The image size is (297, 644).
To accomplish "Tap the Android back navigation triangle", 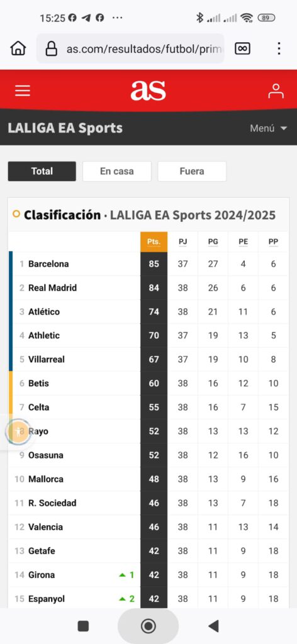I will click(213, 626).
